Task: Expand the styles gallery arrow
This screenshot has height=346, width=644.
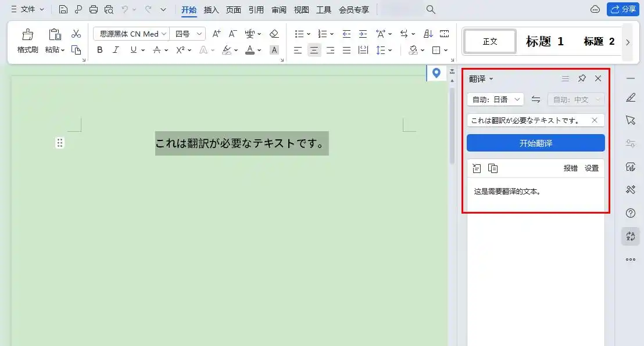Action: (x=627, y=42)
